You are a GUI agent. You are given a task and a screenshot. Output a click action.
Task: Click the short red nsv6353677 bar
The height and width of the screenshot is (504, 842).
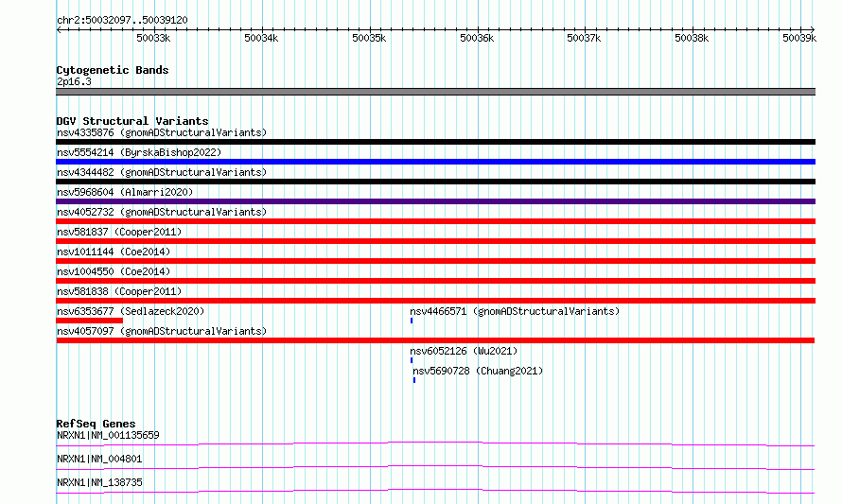coord(89,321)
